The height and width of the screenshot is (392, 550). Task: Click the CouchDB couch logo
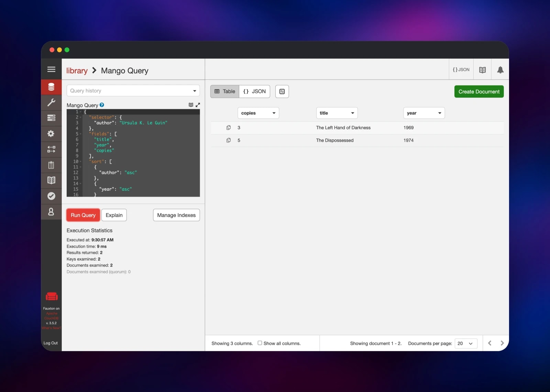click(52, 296)
